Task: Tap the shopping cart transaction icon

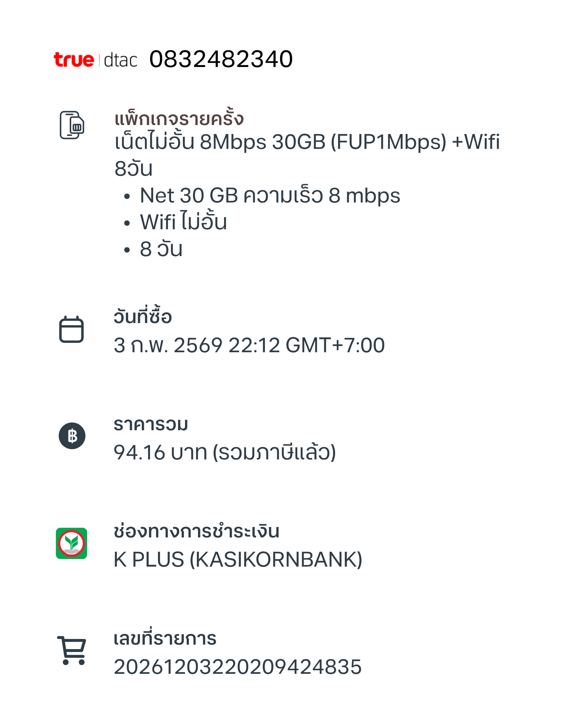Action: tap(72, 650)
